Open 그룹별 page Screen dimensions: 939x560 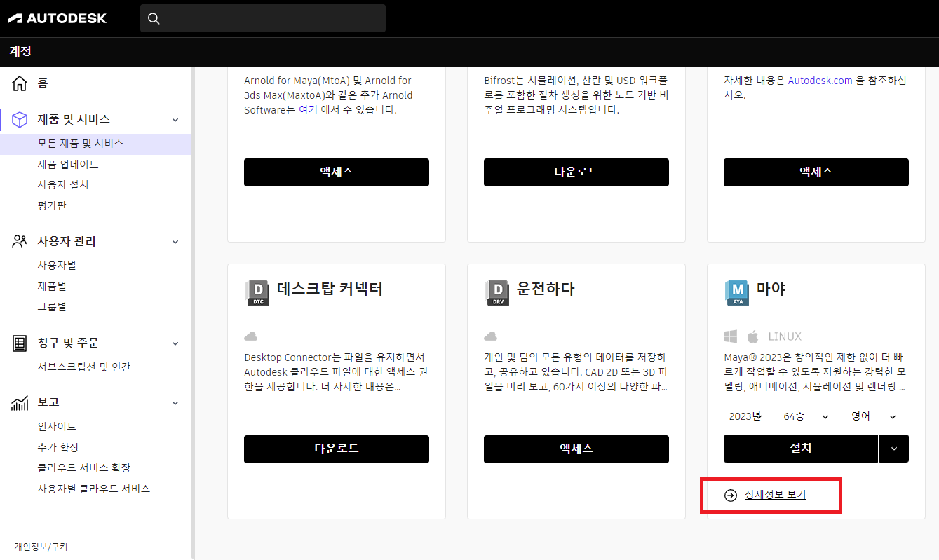coord(52,307)
